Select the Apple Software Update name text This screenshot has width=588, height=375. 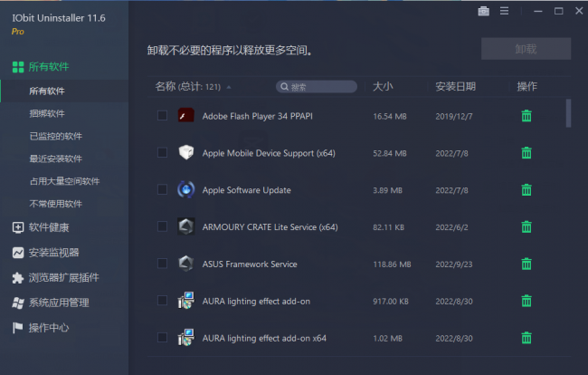[x=246, y=190]
